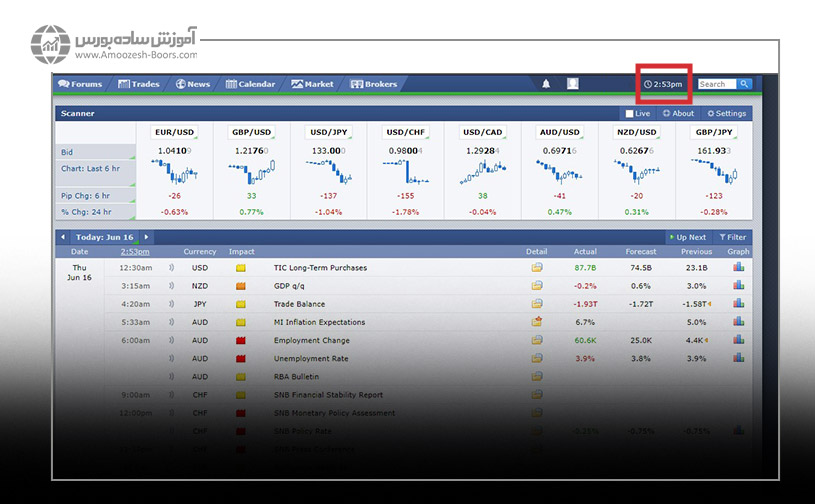Go to next day using right arrow

pyautogui.click(x=146, y=237)
